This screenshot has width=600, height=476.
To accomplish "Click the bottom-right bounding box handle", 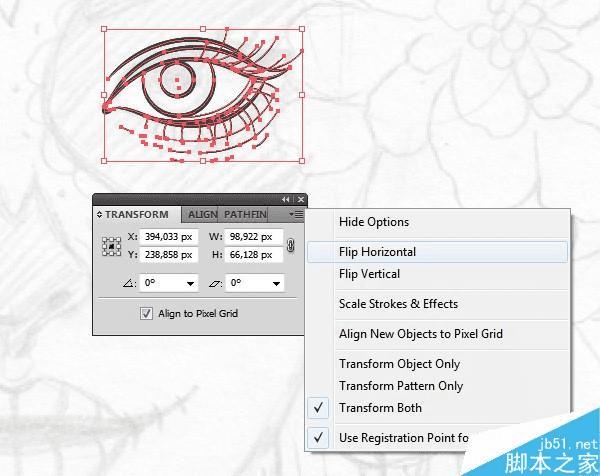I will 302,161.
